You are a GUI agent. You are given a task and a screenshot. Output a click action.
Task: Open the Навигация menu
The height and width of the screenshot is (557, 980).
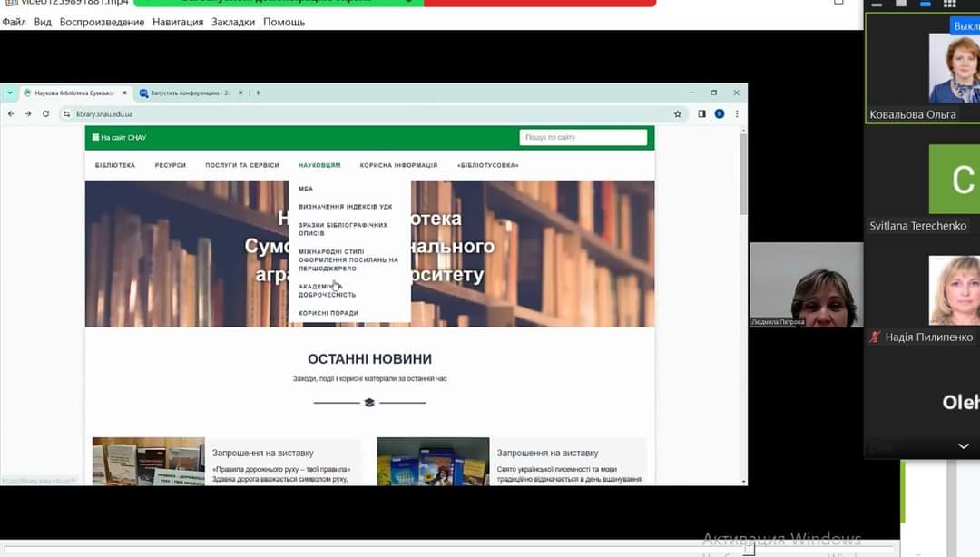(178, 22)
